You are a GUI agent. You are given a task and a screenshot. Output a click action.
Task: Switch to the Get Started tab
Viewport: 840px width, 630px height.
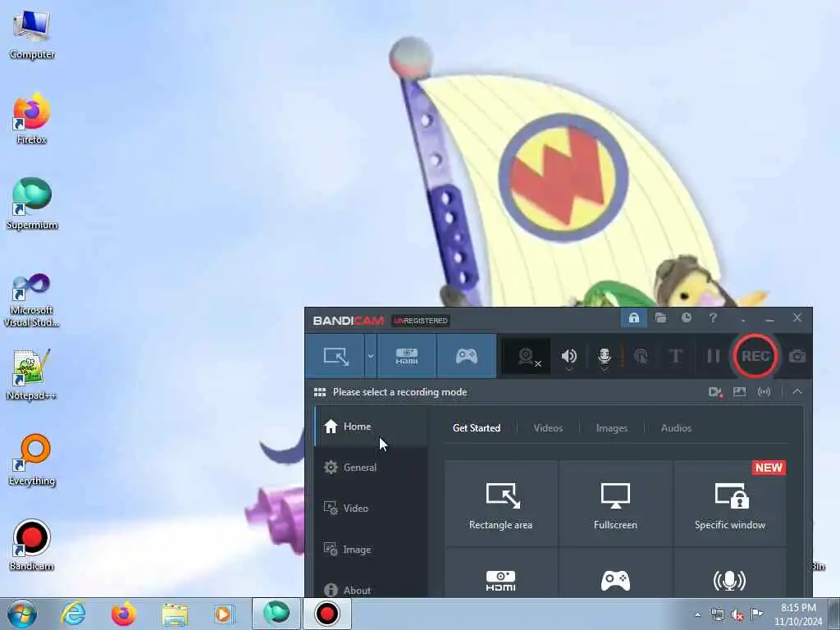tap(477, 428)
